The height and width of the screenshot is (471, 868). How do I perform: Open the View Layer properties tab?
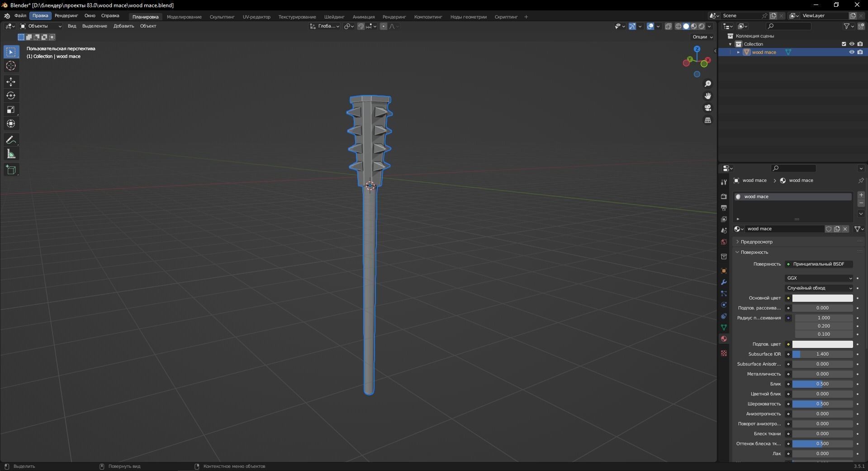pyautogui.click(x=724, y=219)
